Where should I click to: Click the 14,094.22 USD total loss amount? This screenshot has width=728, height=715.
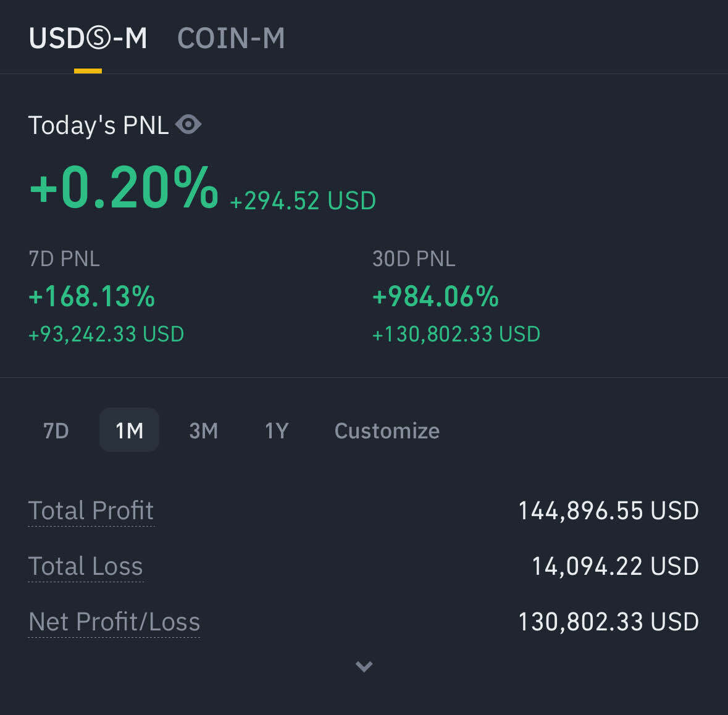(615, 566)
